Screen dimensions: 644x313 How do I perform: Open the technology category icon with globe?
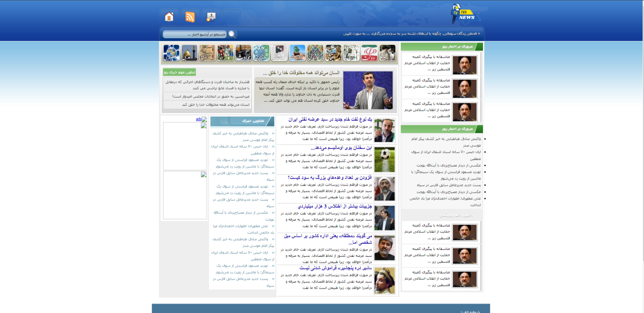click(x=171, y=53)
